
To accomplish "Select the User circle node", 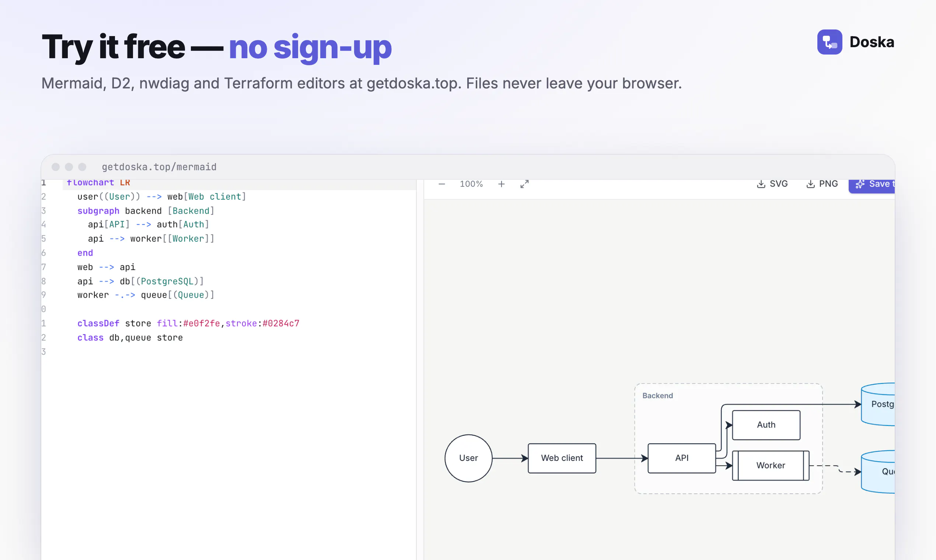I will click(468, 458).
